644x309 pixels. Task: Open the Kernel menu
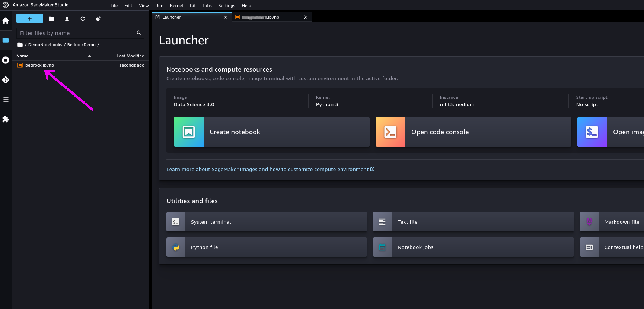click(x=176, y=6)
